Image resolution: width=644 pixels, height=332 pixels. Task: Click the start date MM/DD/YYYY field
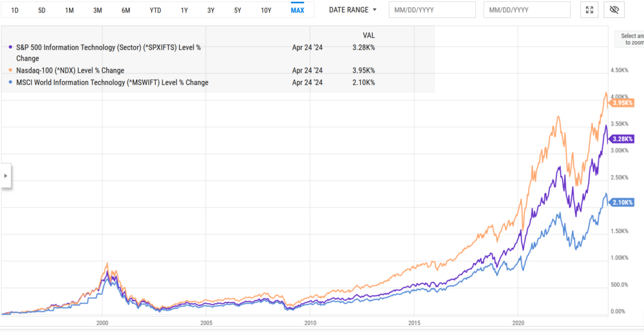[432, 10]
